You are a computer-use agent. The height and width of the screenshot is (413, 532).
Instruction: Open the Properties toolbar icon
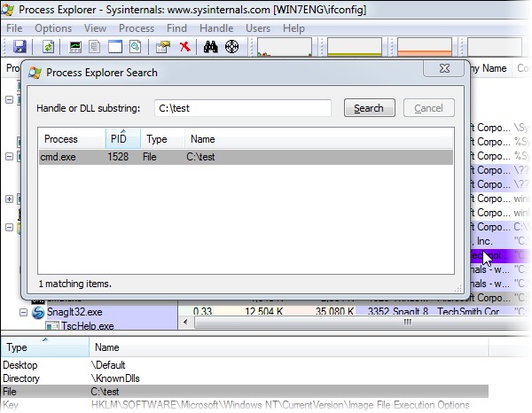click(163, 47)
